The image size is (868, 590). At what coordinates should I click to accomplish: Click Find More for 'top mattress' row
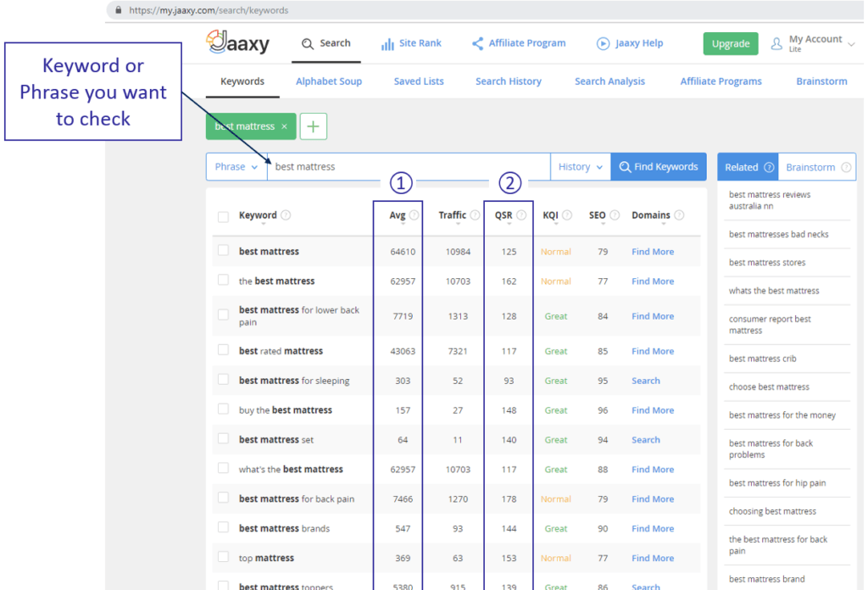pos(653,559)
